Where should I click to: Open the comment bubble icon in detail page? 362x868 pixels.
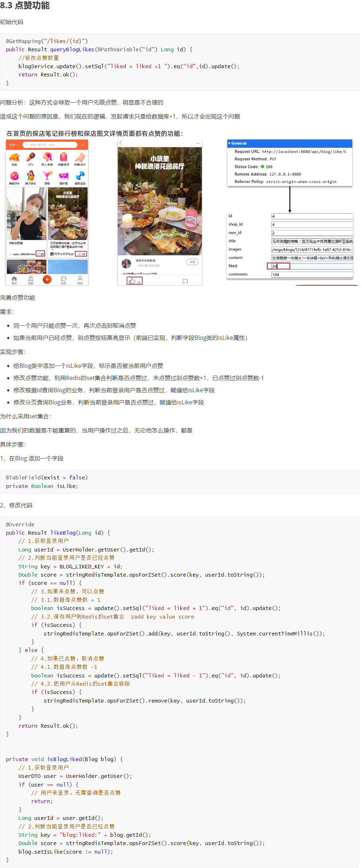tap(185, 281)
